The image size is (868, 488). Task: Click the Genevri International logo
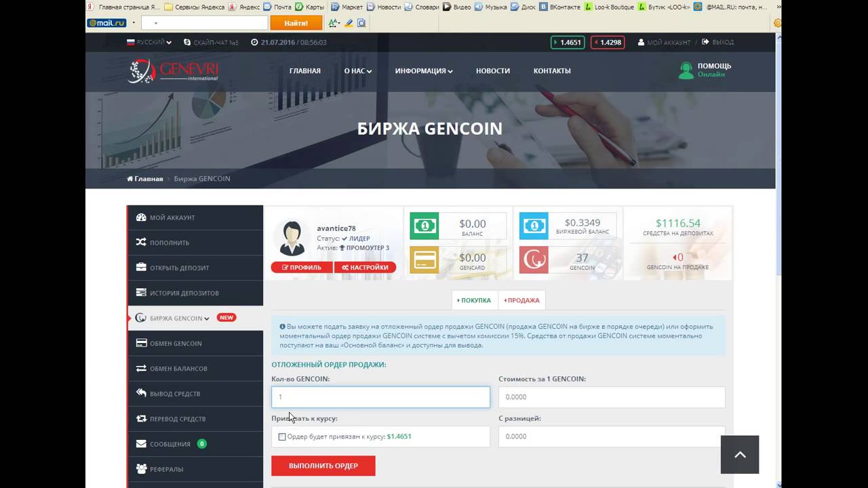pos(173,70)
